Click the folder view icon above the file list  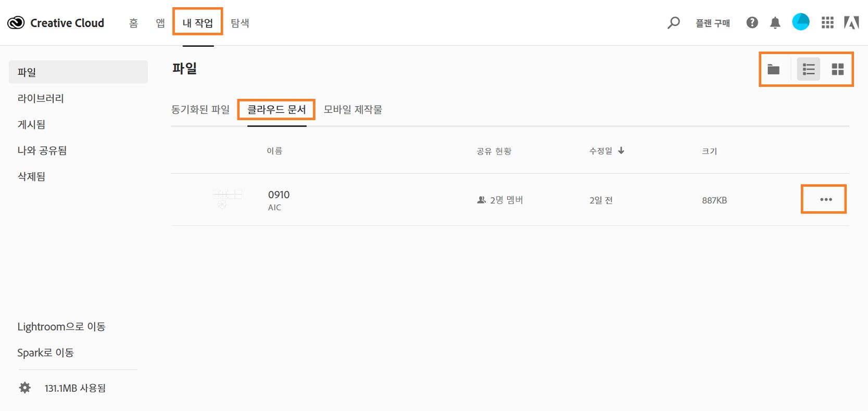[774, 69]
